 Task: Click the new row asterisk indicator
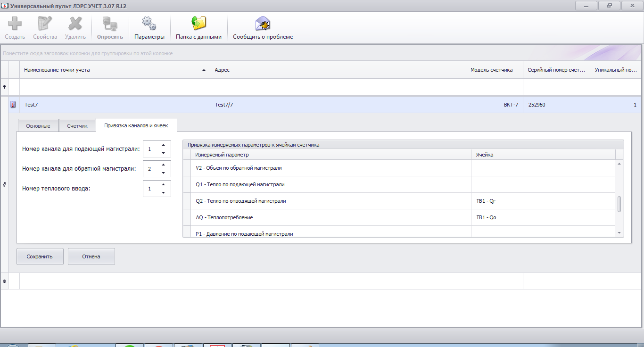5,281
